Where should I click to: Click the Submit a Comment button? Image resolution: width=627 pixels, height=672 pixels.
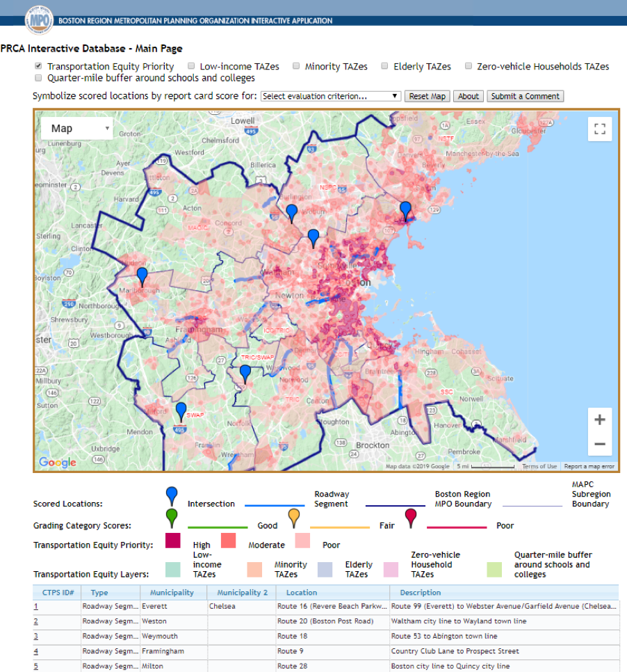pyautogui.click(x=525, y=96)
